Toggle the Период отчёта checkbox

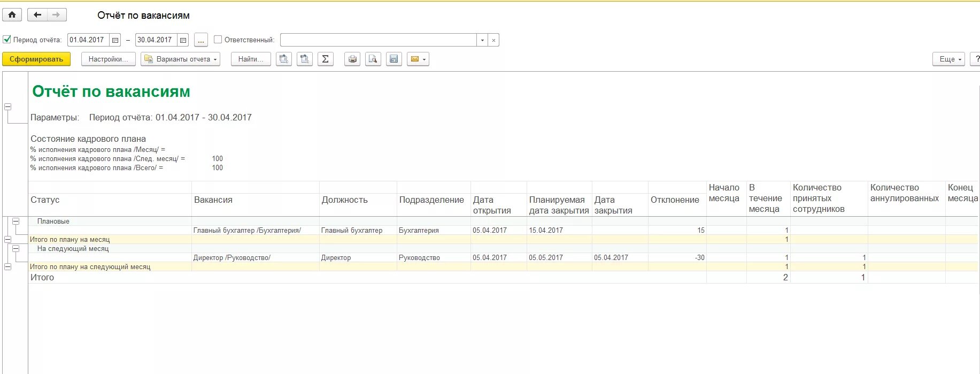(7, 40)
